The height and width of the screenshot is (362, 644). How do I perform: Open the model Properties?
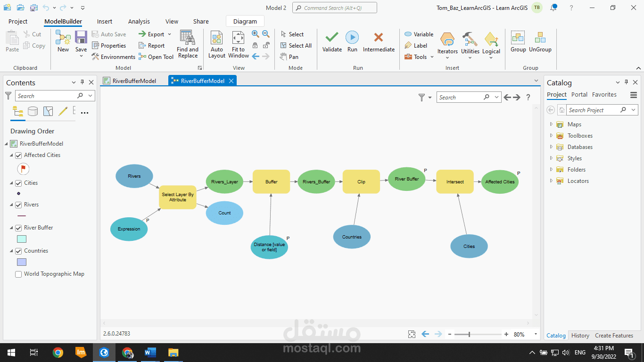[109, 46]
